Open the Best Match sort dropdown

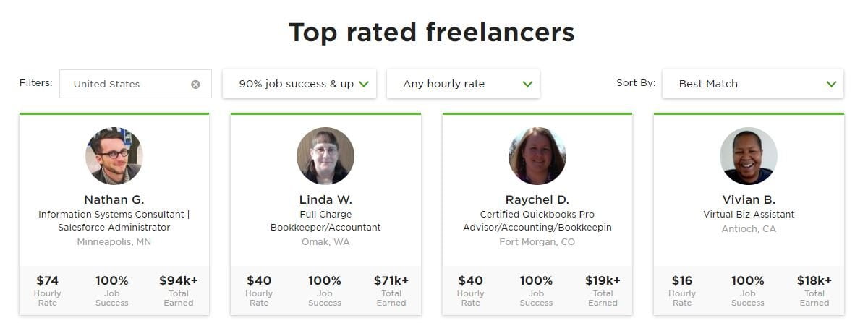pyautogui.click(x=752, y=84)
